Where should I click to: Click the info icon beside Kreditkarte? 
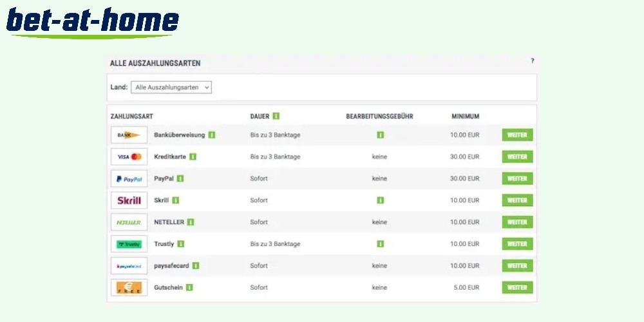193,156
